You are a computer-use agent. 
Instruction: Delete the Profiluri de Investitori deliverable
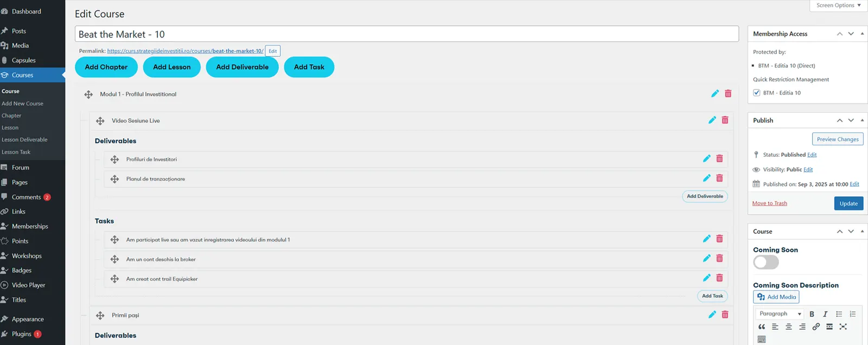[x=719, y=158]
